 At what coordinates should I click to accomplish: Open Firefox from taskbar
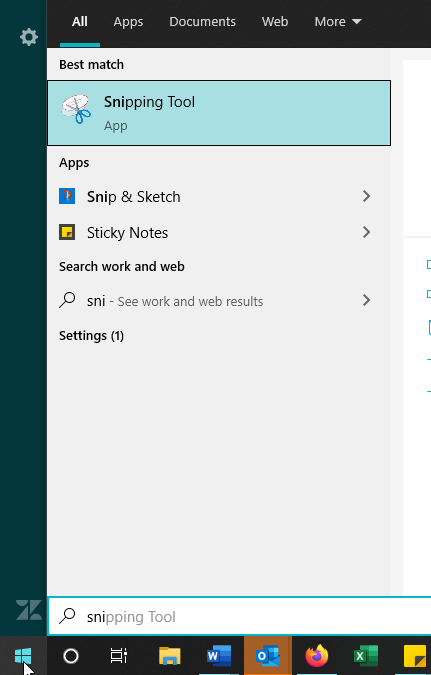[x=317, y=656]
